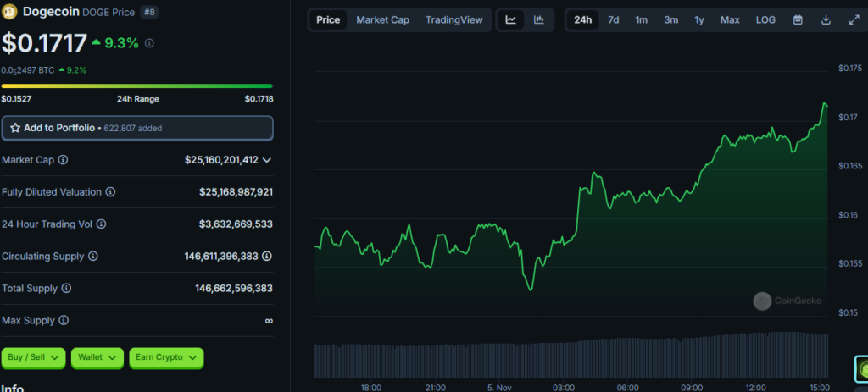Viewport: 868px width, 392px height.
Task: Select the 1m time range
Action: click(641, 20)
